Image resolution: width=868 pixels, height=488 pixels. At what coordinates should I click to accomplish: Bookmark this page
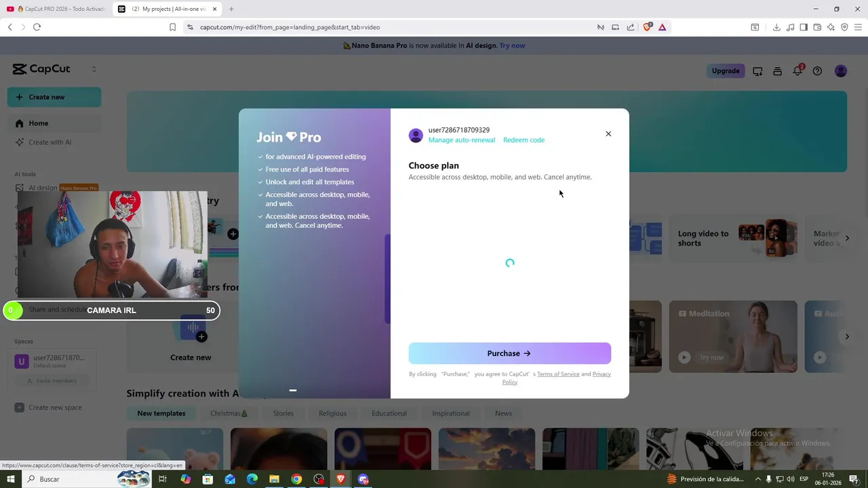coord(172,27)
